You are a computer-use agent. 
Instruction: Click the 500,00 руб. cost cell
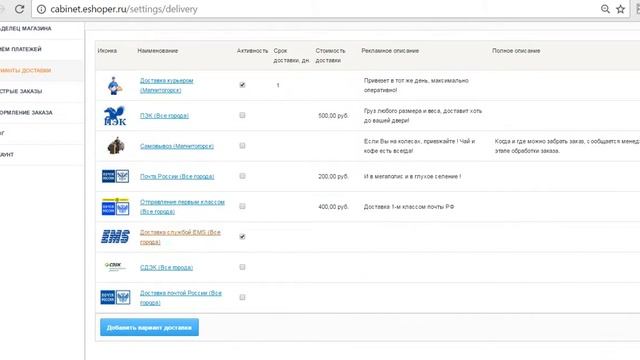coord(333,116)
